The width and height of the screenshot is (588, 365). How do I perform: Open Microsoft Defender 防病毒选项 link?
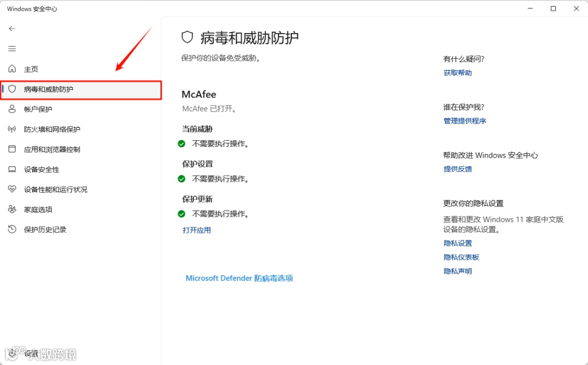239,278
